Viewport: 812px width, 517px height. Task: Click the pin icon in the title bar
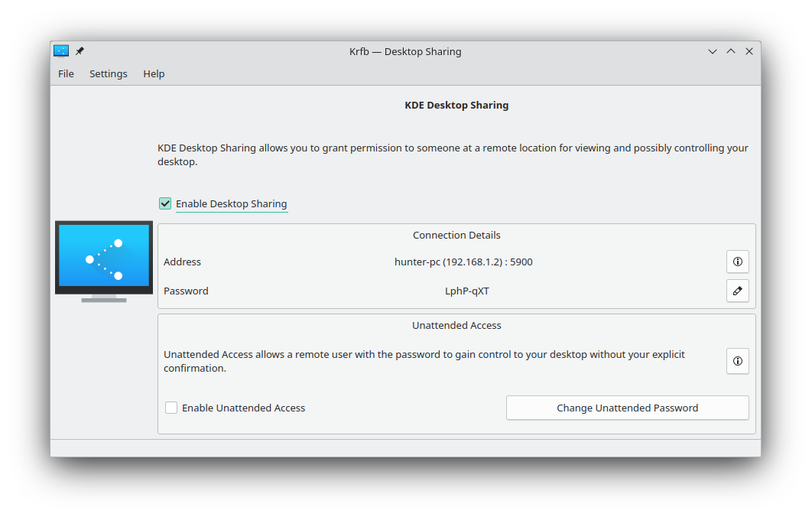point(80,51)
